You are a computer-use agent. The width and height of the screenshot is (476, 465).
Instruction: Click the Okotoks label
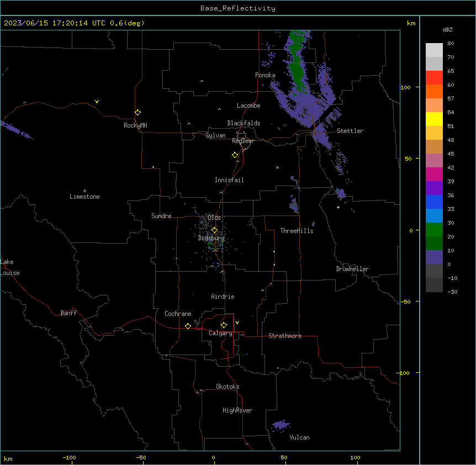click(228, 387)
